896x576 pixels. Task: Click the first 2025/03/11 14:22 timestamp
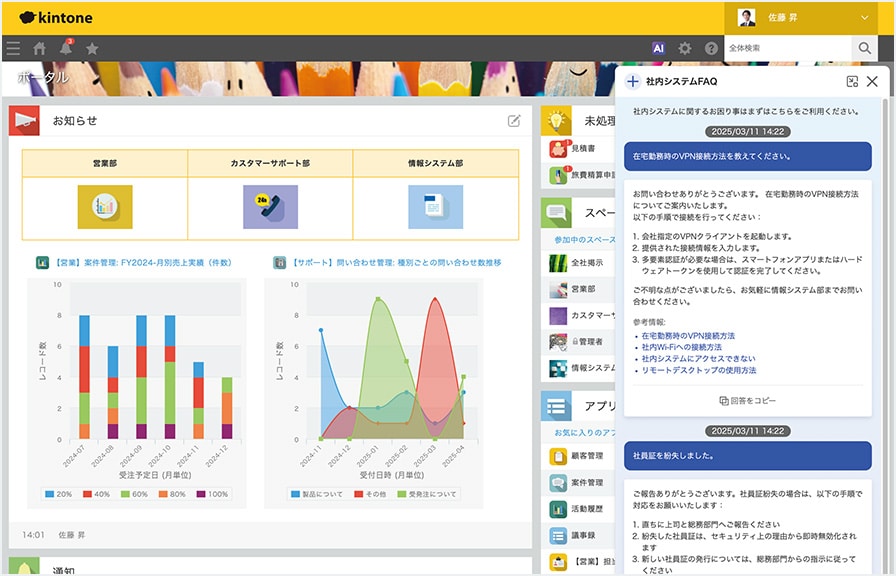click(x=747, y=132)
